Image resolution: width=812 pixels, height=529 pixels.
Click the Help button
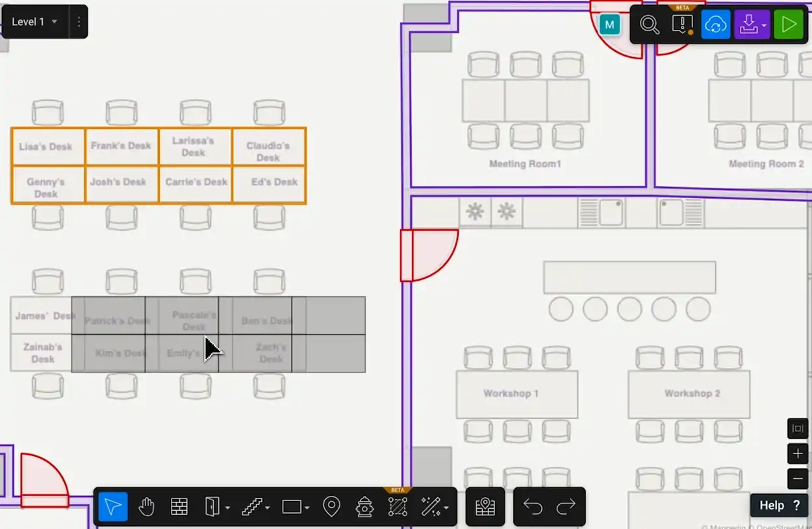[779, 506]
